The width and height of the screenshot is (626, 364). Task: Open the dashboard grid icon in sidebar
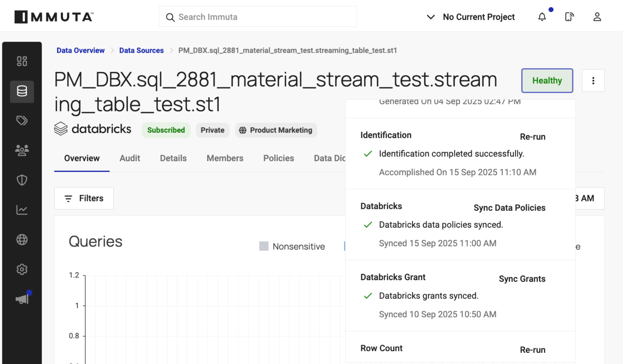(x=22, y=61)
